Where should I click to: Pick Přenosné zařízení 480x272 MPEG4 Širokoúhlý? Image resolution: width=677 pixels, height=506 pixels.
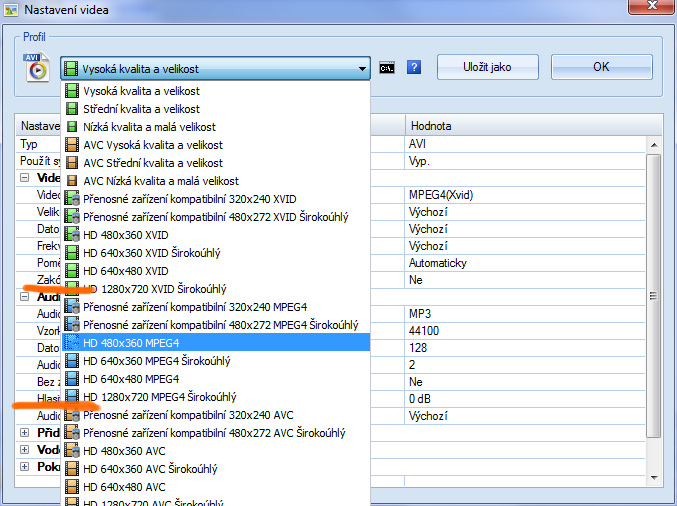coord(216,325)
